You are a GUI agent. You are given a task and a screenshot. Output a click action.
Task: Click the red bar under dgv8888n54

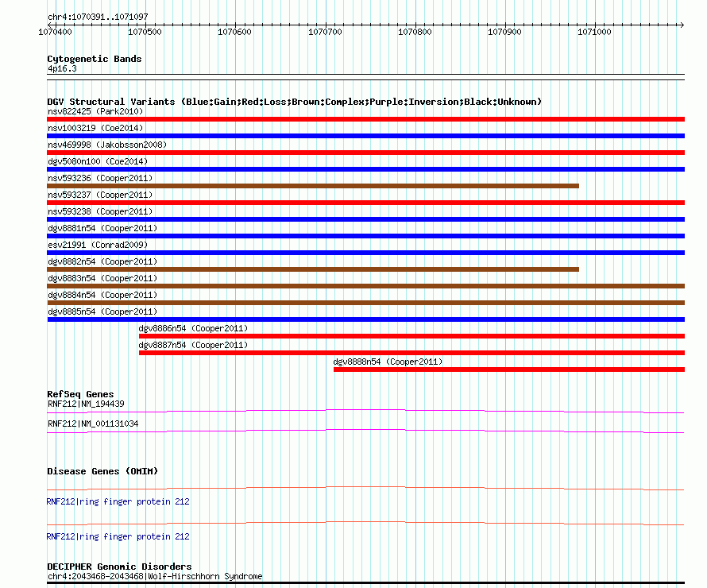click(509, 369)
